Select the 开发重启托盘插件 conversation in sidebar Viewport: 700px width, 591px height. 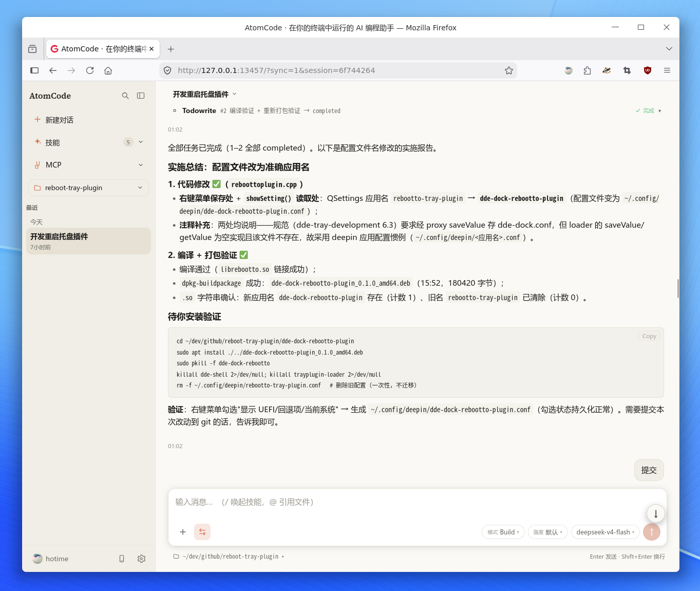pos(88,241)
